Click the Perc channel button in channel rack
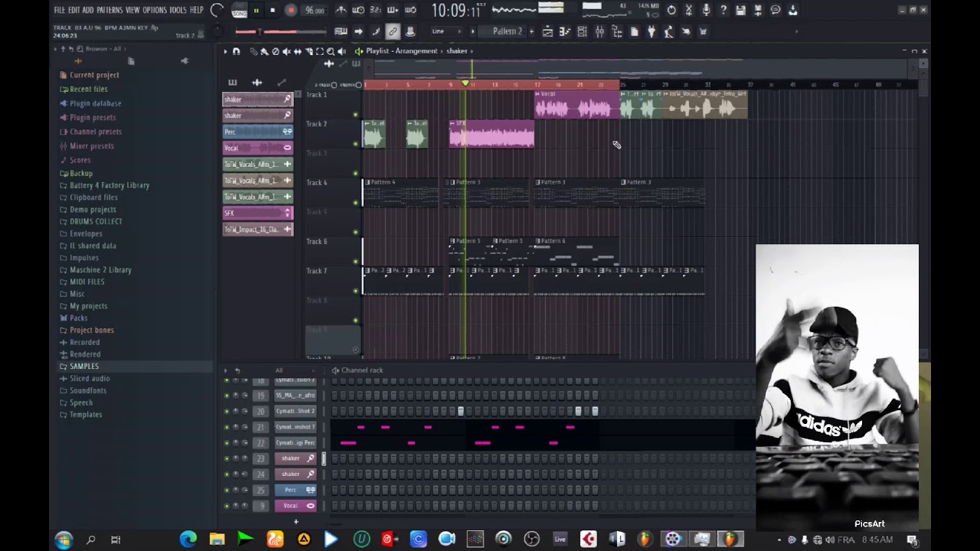This screenshot has width=980, height=551. click(295, 490)
